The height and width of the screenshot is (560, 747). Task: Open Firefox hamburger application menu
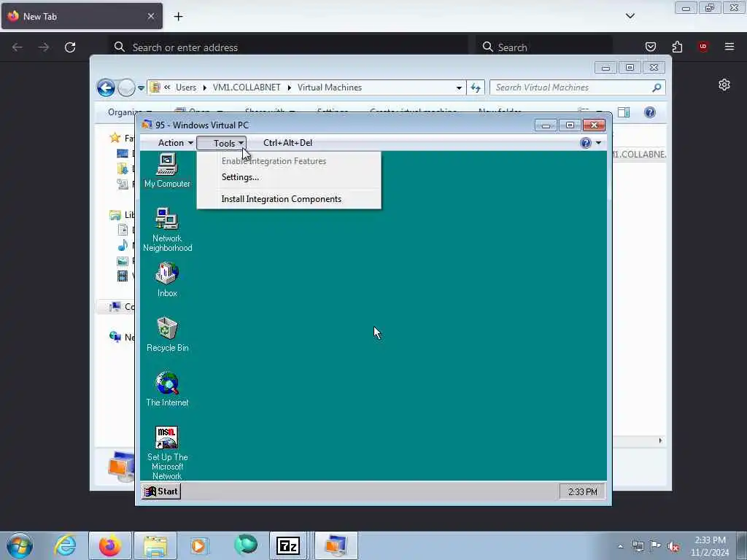click(x=729, y=47)
